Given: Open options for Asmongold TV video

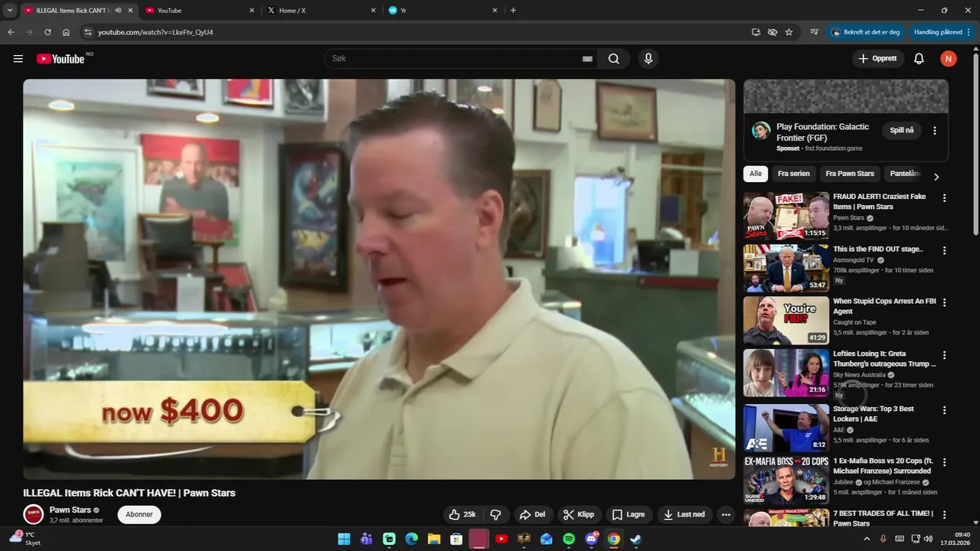Looking at the screenshot, I should click(x=944, y=250).
